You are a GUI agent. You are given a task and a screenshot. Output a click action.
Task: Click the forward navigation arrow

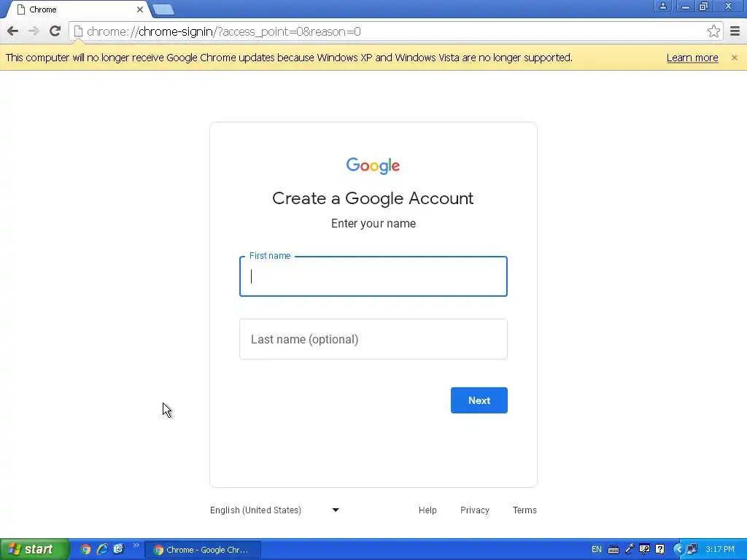pos(34,31)
